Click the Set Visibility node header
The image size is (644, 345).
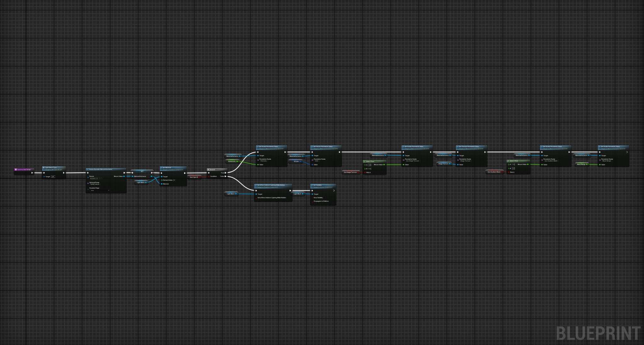tap(323, 186)
